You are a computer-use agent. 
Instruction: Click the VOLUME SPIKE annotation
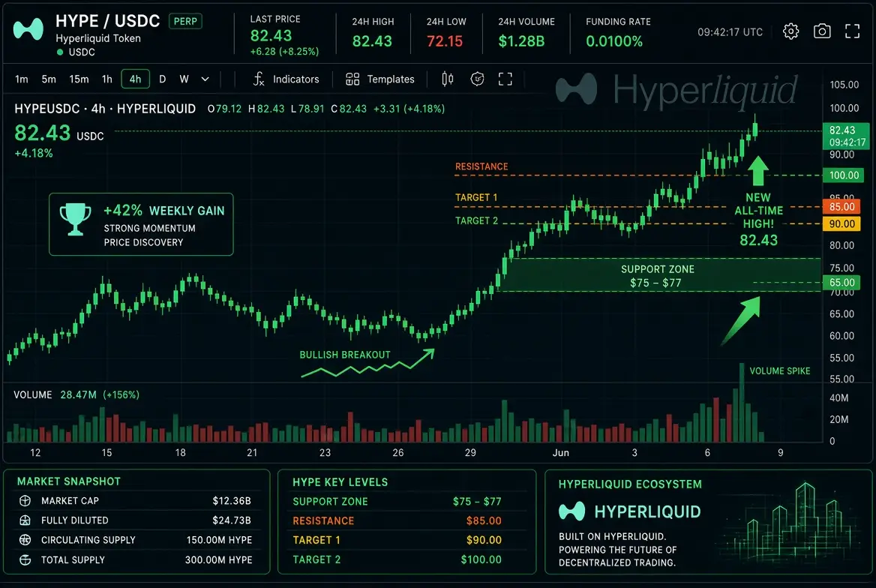click(x=779, y=370)
